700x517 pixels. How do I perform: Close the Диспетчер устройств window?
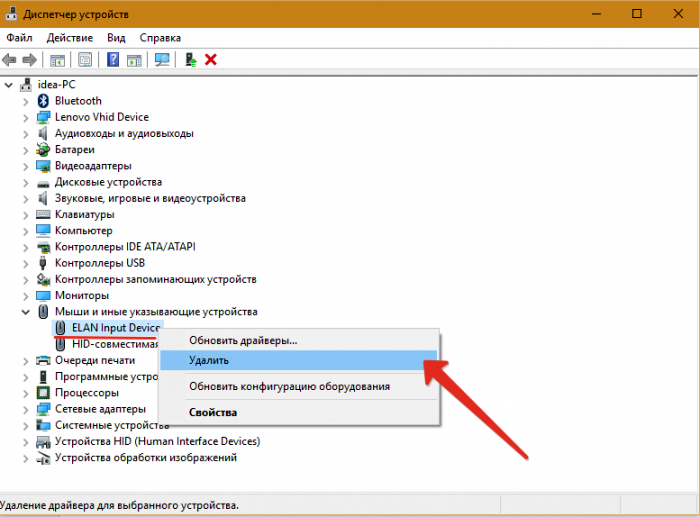[678, 14]
